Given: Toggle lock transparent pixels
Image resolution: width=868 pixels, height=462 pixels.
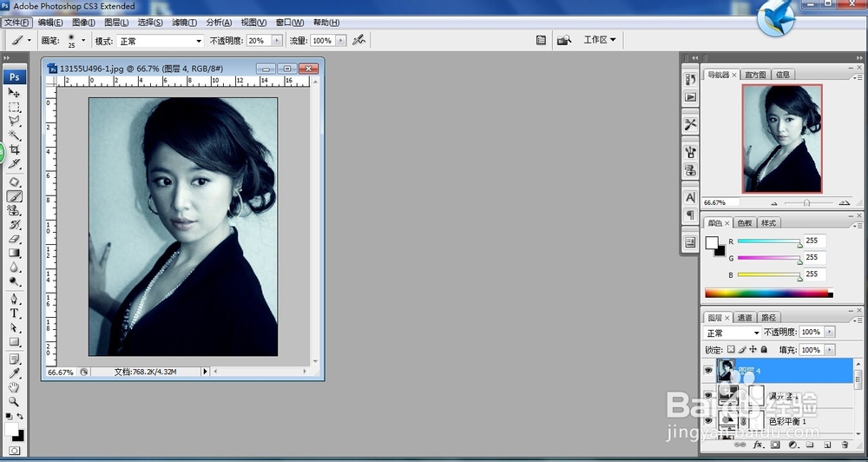Looking at the screenshot, I should (x=731, y=350).
